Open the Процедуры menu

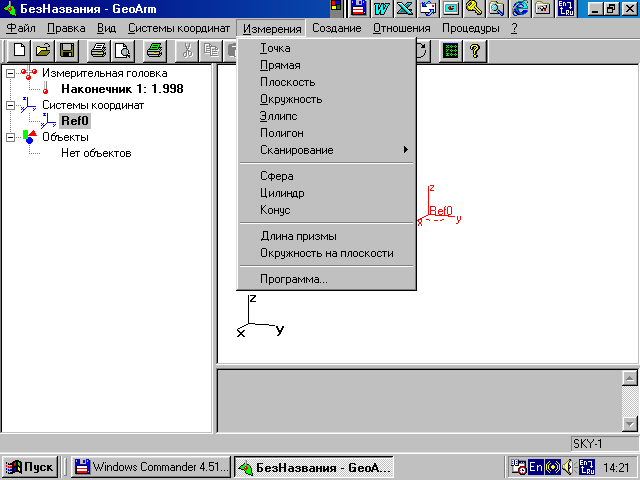(x=471, y=28)
